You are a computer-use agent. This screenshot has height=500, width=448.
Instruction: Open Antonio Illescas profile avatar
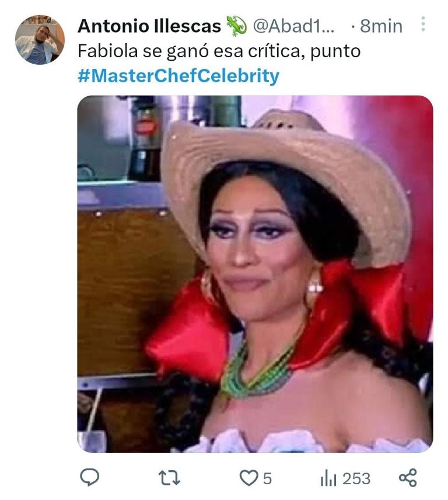click(x=40, y=40)
